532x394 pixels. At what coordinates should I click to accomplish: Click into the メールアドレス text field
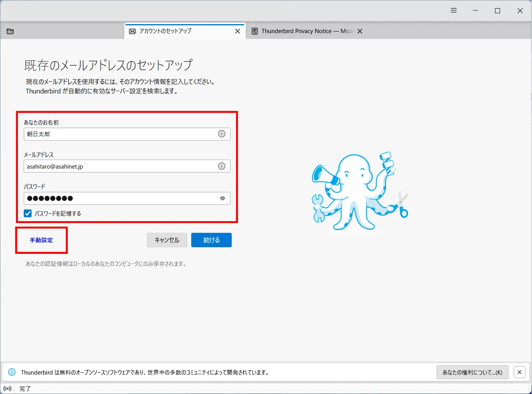pyautogui.click(x=121, y=166)
